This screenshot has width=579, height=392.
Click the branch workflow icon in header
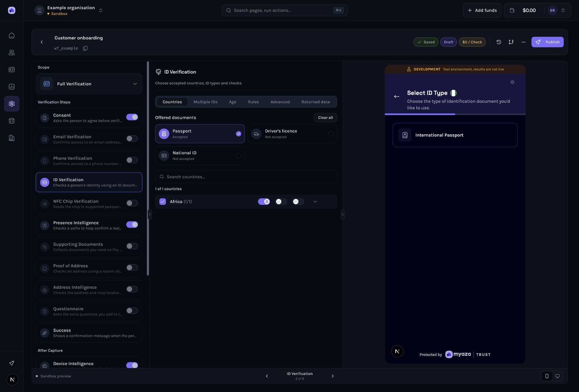tap(511, 42)
